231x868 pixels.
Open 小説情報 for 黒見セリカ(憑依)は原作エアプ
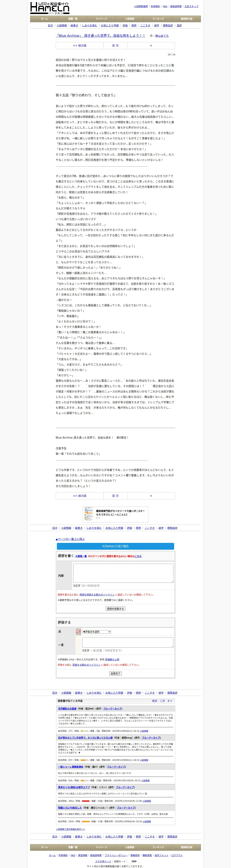[147, 801]
